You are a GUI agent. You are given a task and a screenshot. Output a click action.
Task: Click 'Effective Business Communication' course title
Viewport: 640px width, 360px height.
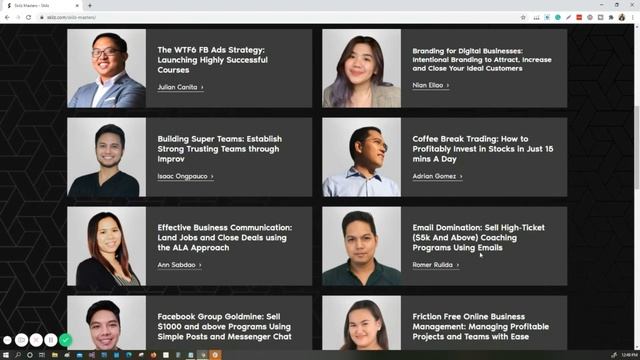pyautogui.click(x=225, y=238)
